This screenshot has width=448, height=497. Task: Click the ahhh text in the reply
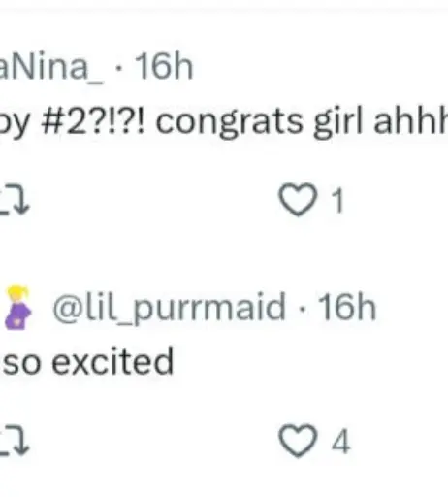(x=410, y=119)
